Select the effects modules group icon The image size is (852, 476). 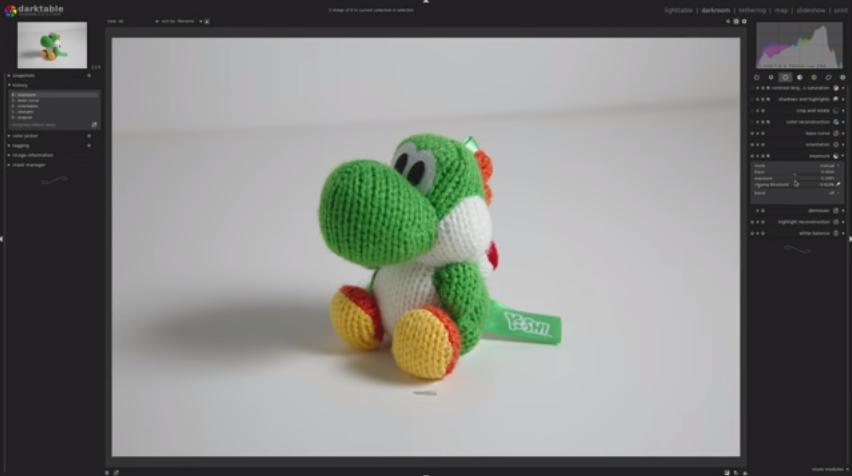pyautogui.click(x=843, y=78)
